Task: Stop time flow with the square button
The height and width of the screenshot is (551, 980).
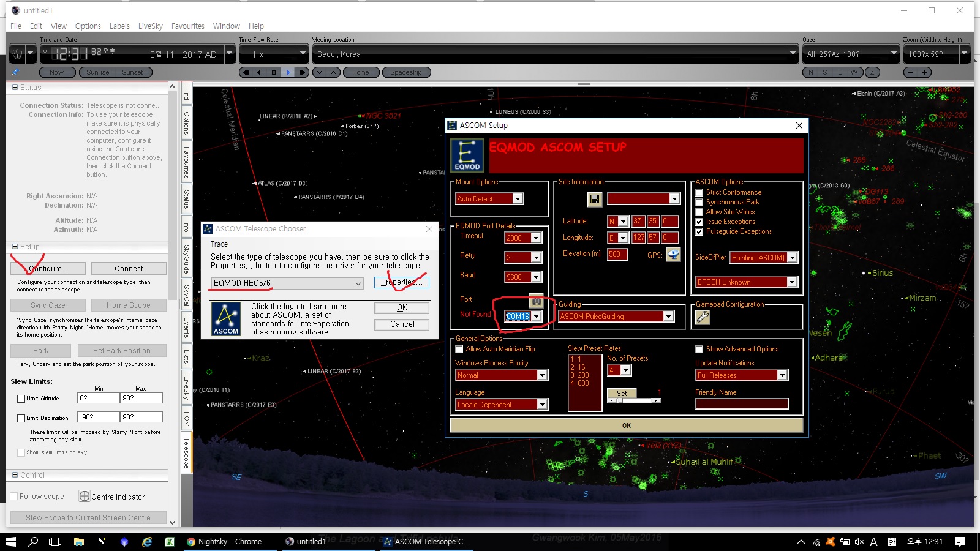Action: (274, 72)
